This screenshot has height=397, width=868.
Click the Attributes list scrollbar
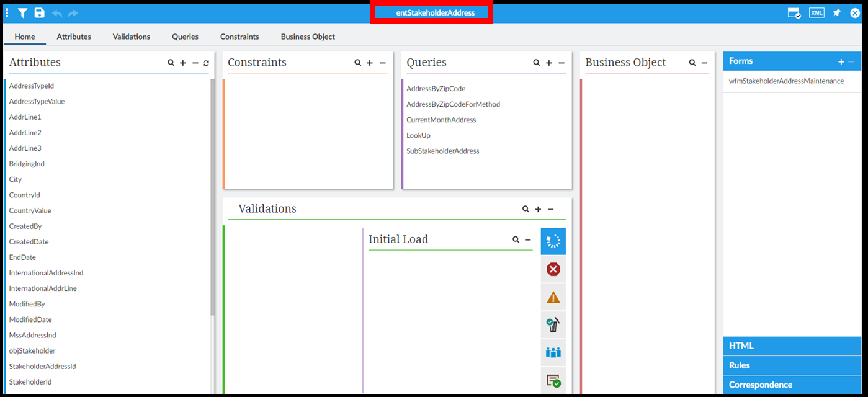pos(213,197)
